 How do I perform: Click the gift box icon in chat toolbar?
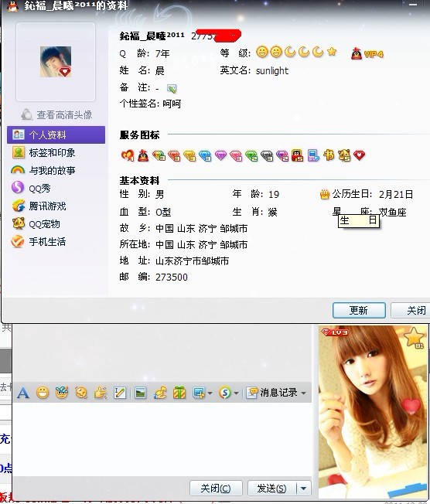pos(179,393)
